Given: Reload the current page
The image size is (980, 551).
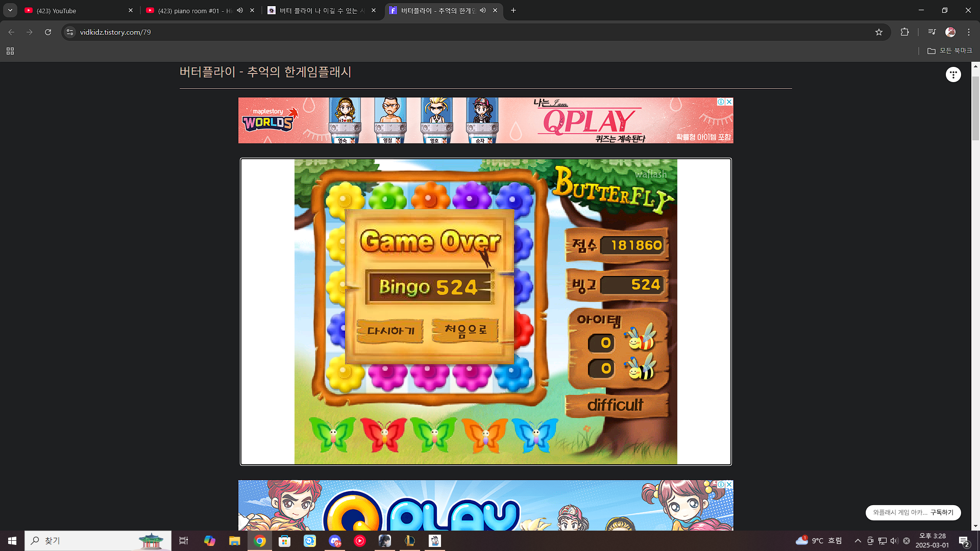Looking at the screenshot, I should (48, 32).
